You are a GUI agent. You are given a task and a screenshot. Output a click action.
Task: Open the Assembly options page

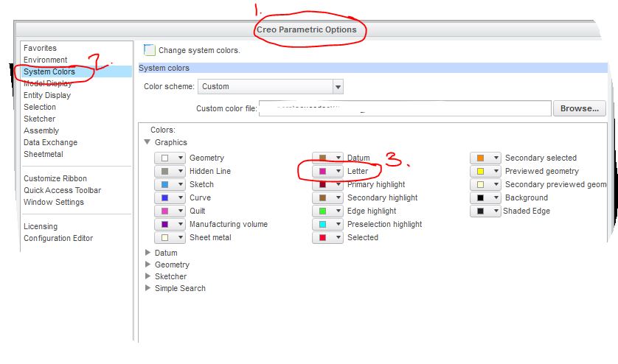tap(41, 130)
